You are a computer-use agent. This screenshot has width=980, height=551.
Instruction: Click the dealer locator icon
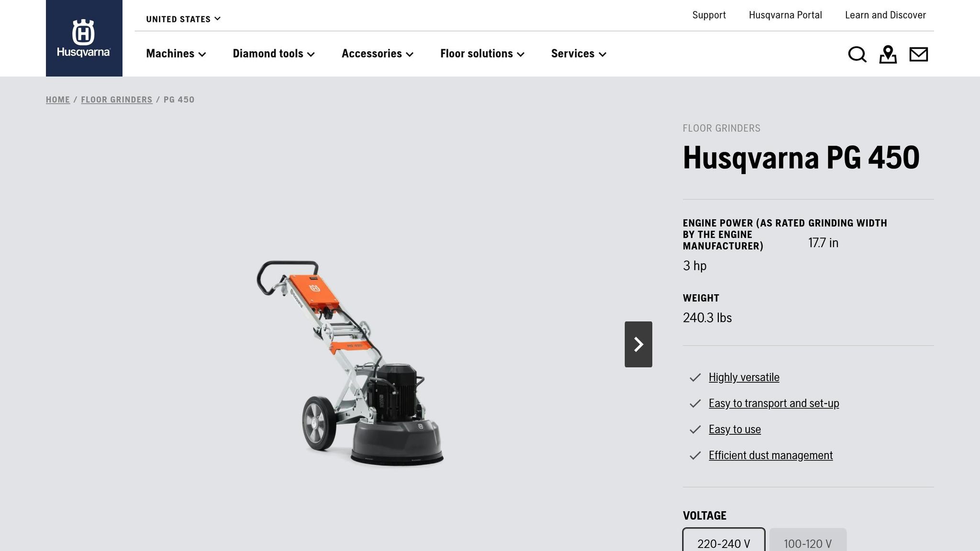pyautogui.click(x=888, y=55)
